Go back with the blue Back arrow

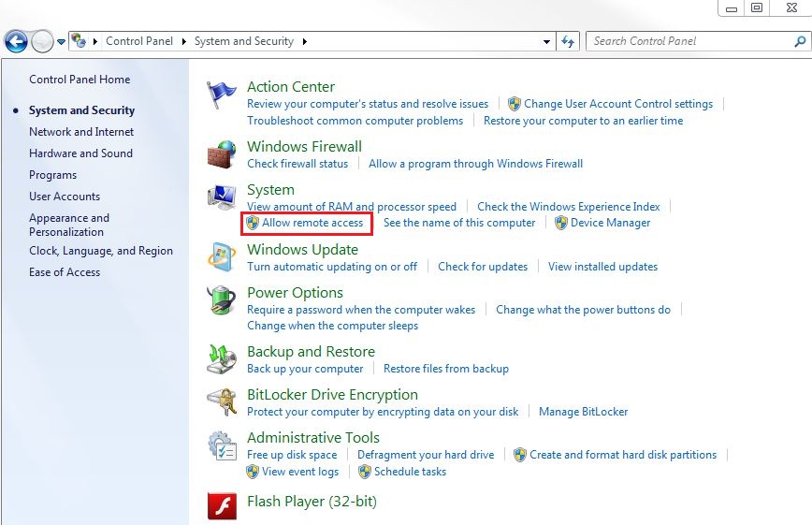pyautogui.click(x=16, y=41)
